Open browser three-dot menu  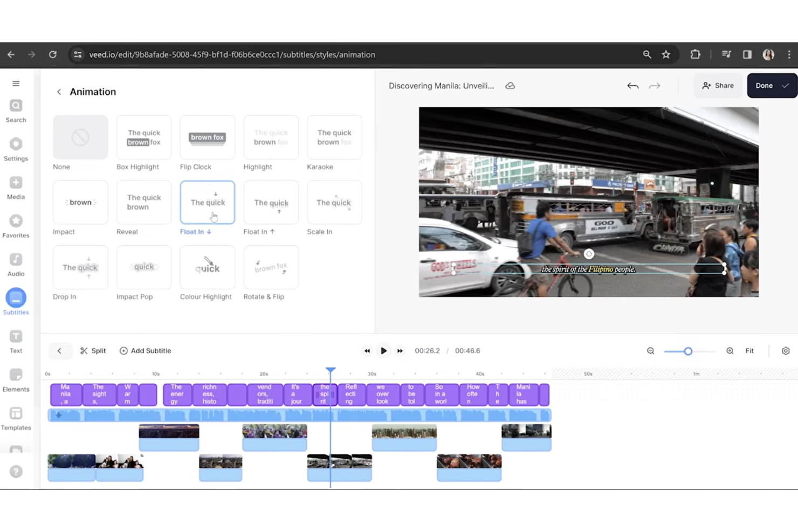click(789, 54)
